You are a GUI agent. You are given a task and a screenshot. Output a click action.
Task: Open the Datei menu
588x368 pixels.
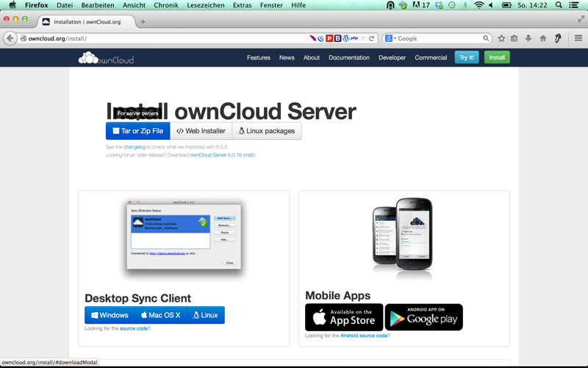(65, 5)
